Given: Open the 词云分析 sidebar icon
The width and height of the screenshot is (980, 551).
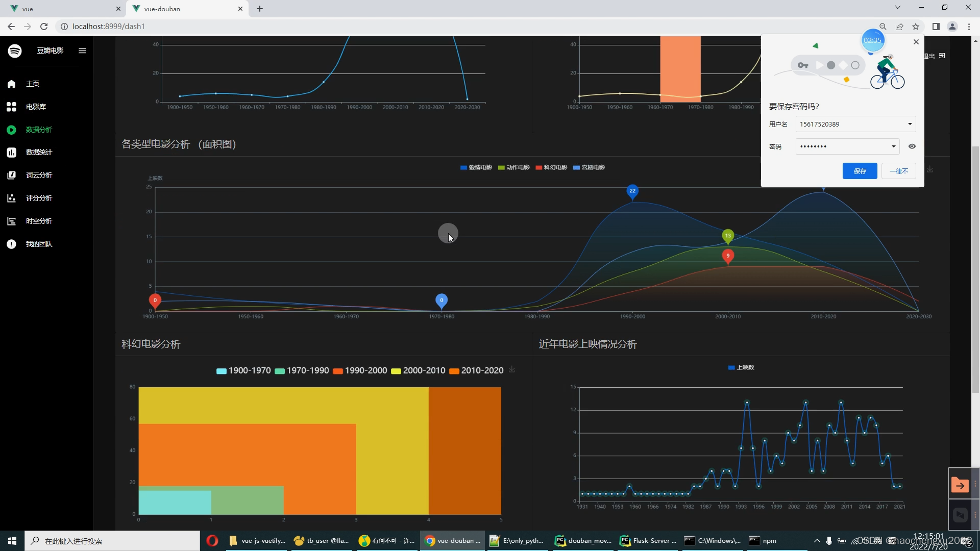Looking at the screenshot, I should coord(11,175).
